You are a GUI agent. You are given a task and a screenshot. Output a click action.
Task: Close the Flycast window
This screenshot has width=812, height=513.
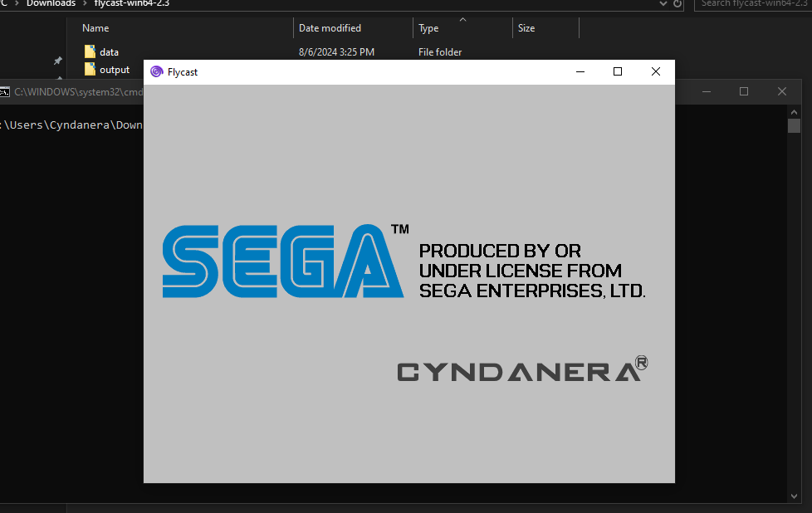656,71
